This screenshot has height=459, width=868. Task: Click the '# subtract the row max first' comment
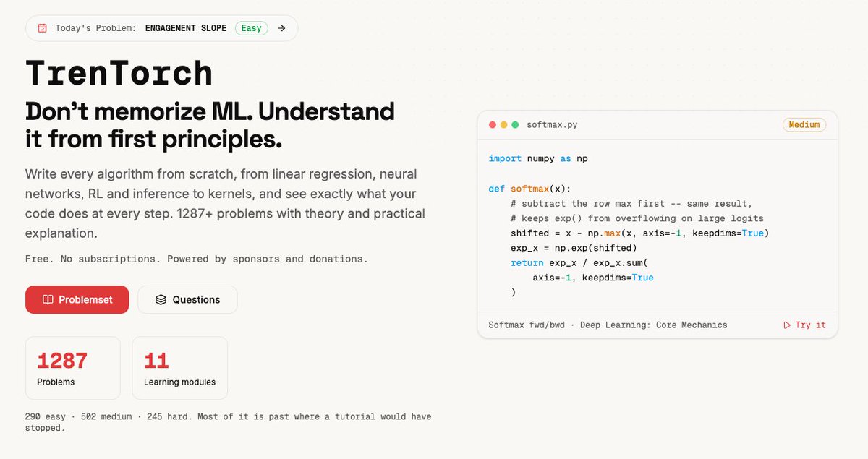click(x=631, y=204)
